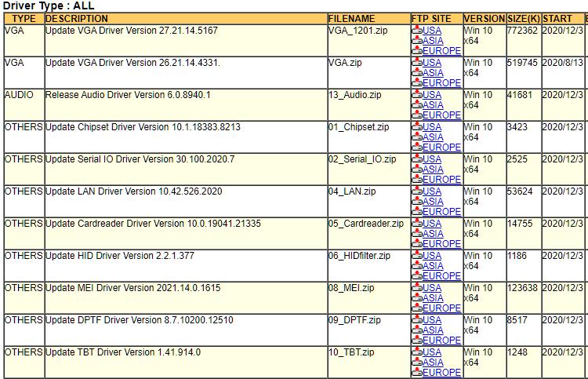Viewport: 588px width, 379px height.
Task: Select the text 'Update Cardreader Driver Version 10.0.19041.21335'
Action: [x=153, y=224]
